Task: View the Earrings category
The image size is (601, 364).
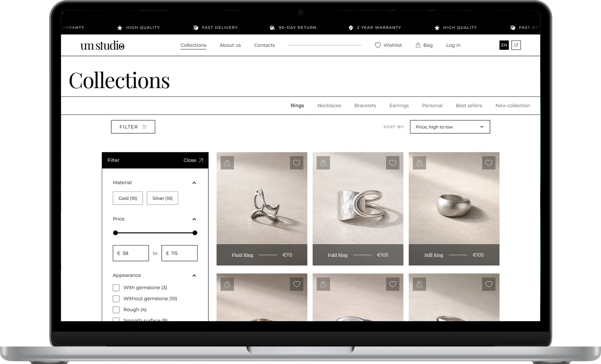Action: [399, 106]
